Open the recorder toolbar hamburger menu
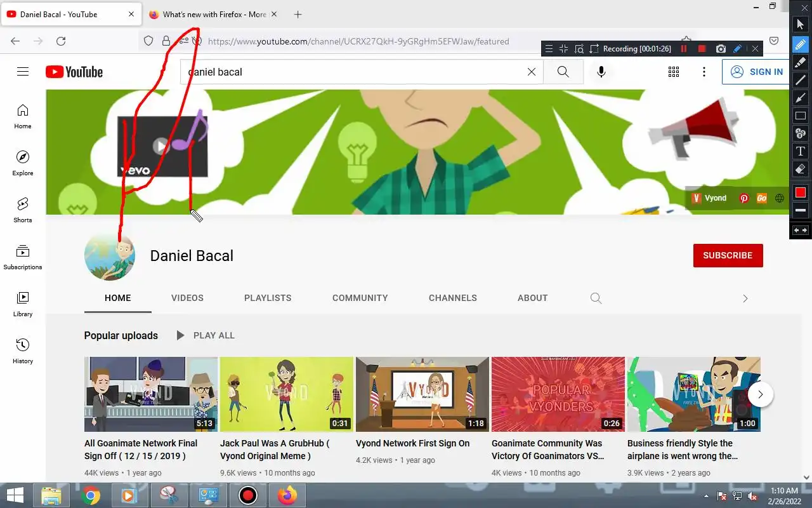 coord(549,48)
